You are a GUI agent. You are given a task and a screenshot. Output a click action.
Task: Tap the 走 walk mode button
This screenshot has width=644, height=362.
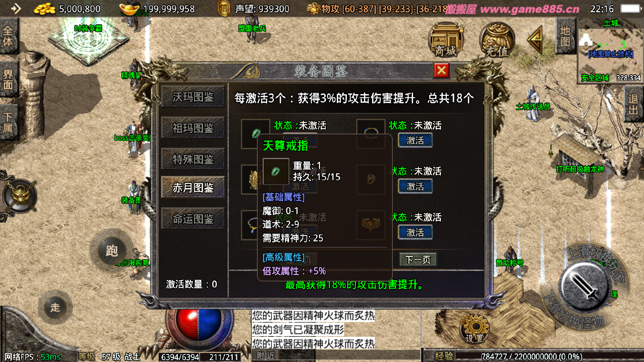(55, 307)
